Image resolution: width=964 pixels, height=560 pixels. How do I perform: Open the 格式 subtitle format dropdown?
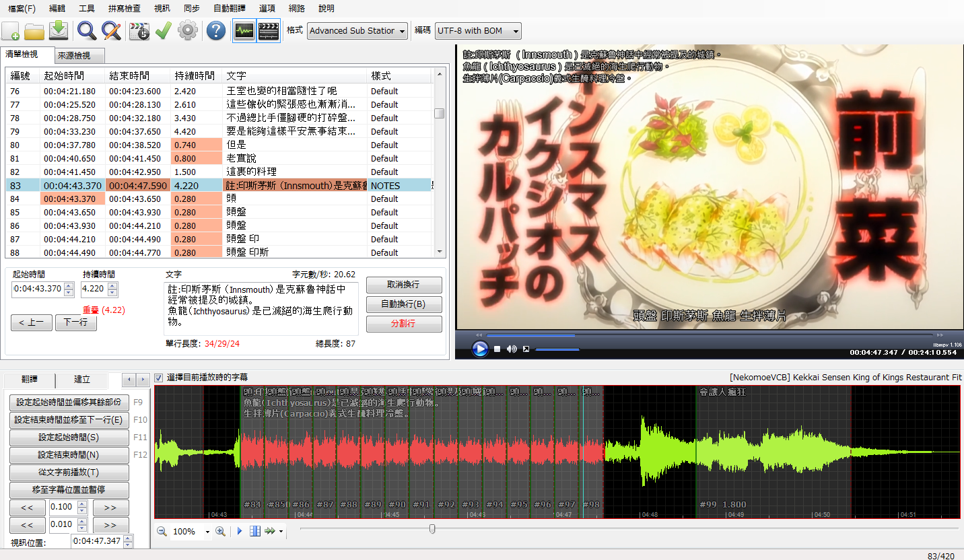357,31
